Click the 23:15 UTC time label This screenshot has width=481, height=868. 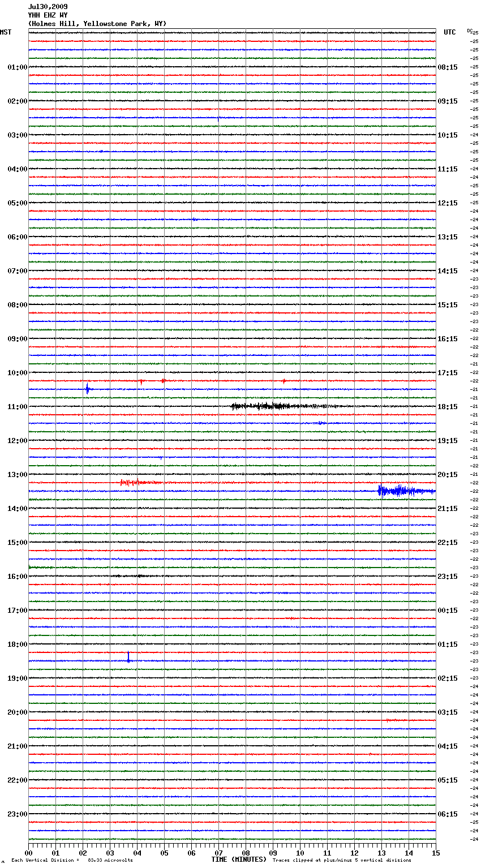(x=448, y=577)
